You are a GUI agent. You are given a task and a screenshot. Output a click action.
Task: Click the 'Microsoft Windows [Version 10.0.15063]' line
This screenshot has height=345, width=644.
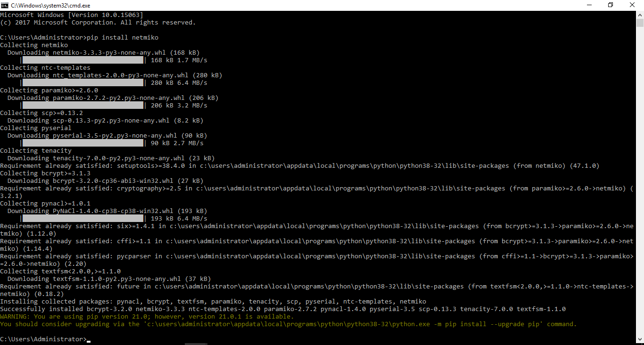(x=72, y=15)
